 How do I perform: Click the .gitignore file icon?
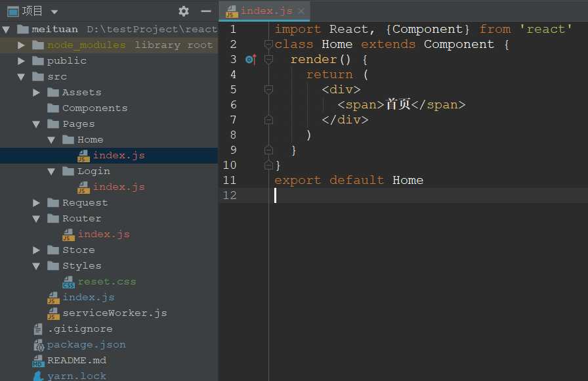tap(38, 329)
